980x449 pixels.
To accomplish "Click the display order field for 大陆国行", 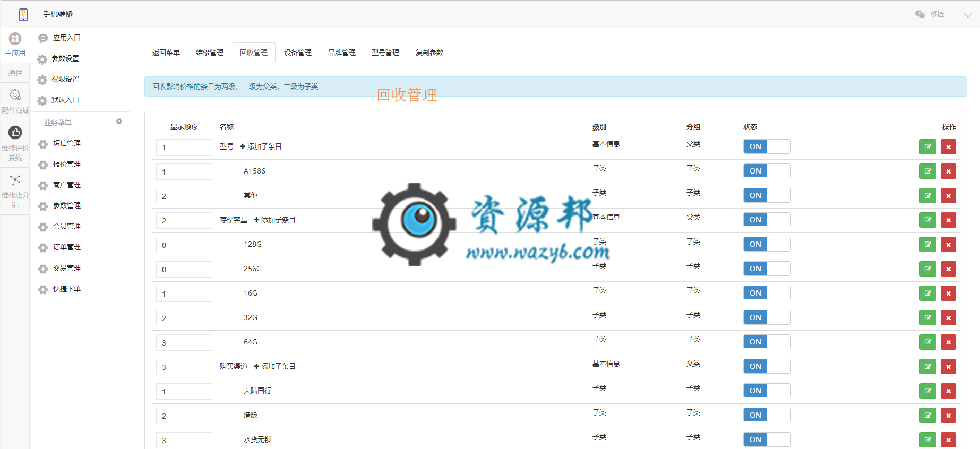I will [x=184, y=391].
